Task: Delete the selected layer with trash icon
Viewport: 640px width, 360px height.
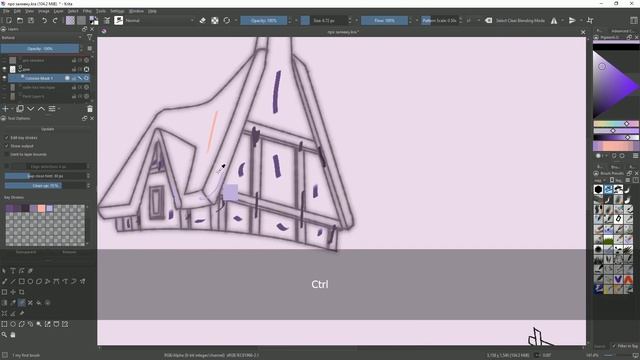Action: tap(90, 109)
